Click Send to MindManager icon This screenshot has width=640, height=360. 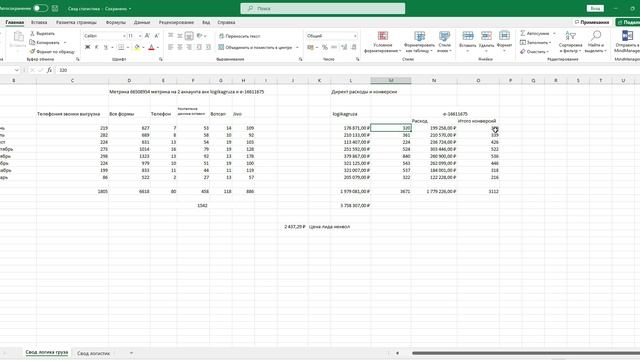(x=627, y=36)
